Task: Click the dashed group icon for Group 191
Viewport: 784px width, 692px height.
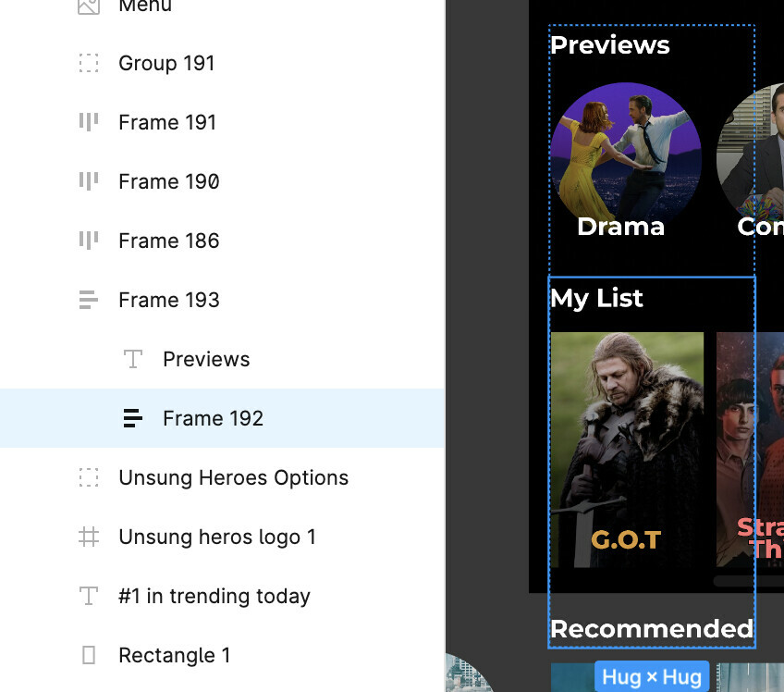Action: [x=89, y=64]
